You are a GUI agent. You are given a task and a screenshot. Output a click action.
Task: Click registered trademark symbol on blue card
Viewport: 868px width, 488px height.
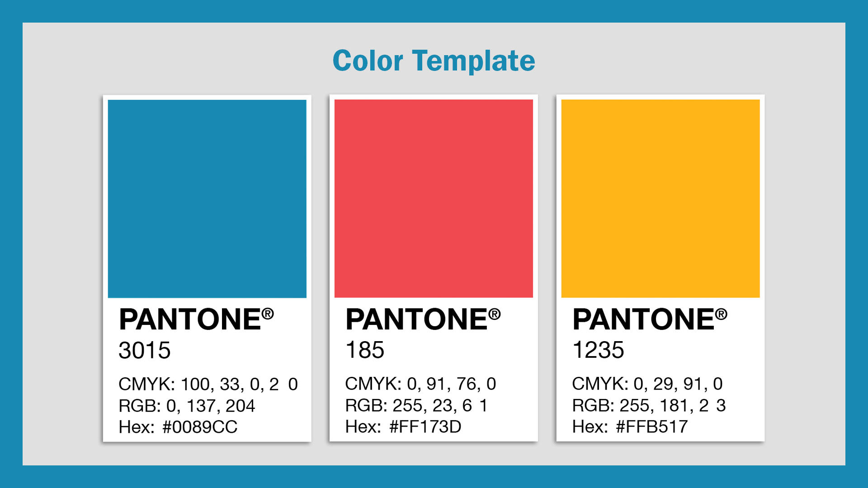[268, 313]
